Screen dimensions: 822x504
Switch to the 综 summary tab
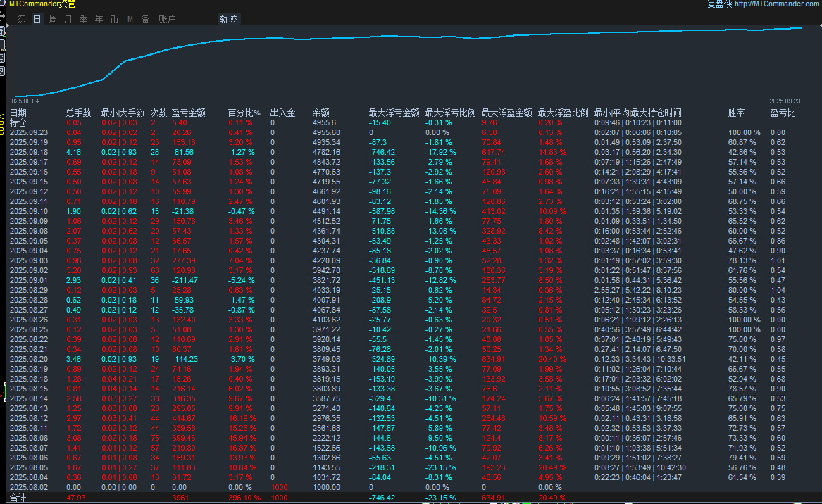22,20
